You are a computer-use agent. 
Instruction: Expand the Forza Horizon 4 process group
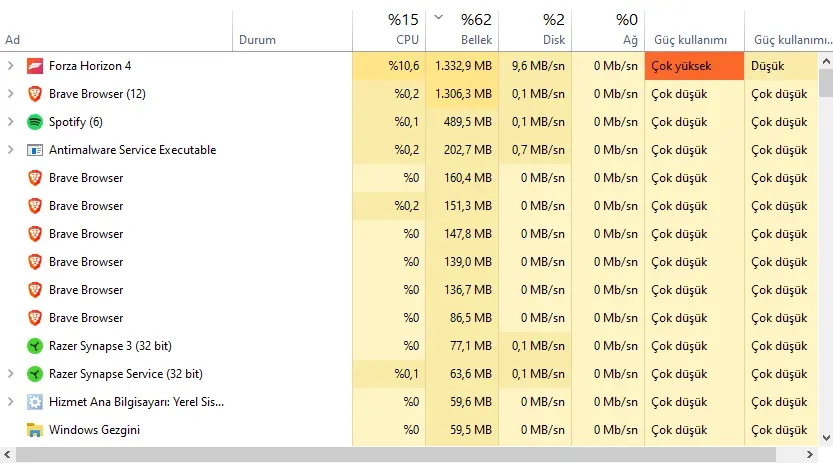click(11, 66)
